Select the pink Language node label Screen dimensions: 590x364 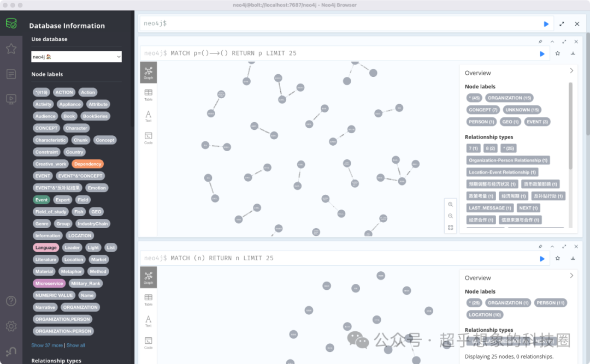(x=46, y=247)
